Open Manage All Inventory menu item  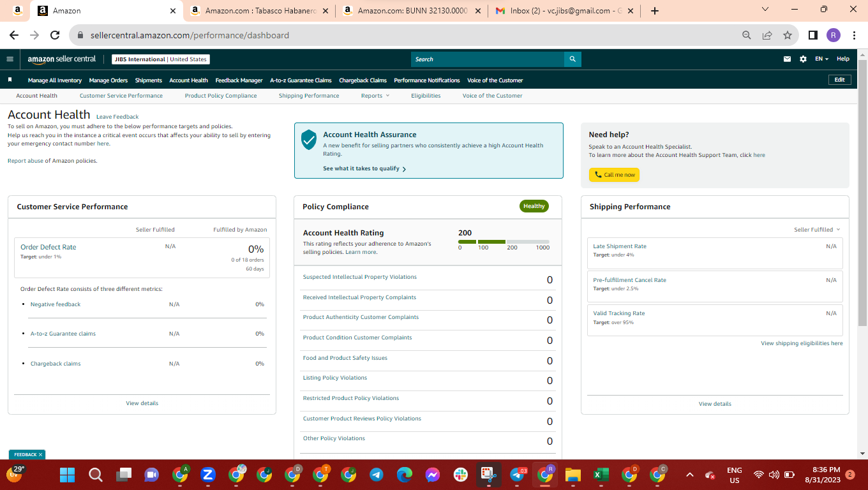click(55, 80)
